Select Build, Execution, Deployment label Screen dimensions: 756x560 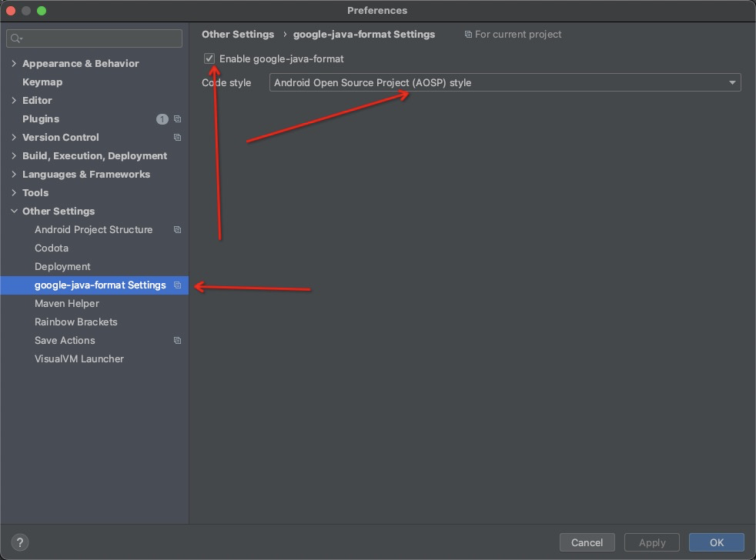pos(95,156)
